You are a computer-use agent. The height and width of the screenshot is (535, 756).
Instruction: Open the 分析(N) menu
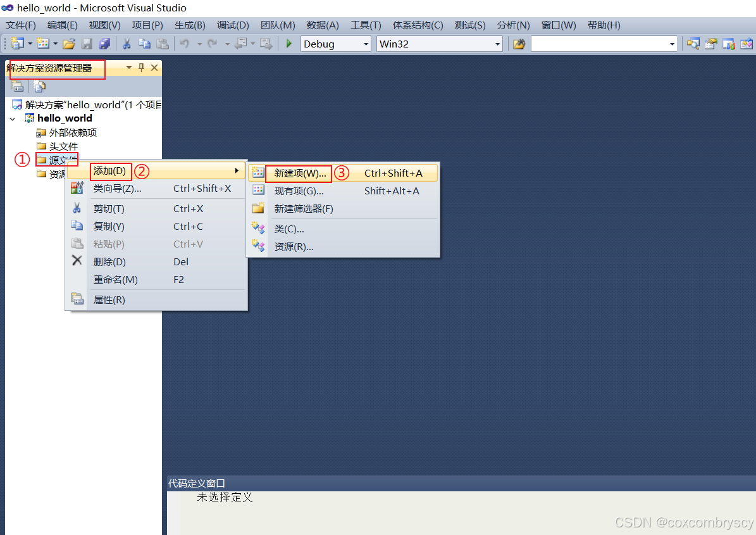513,25
